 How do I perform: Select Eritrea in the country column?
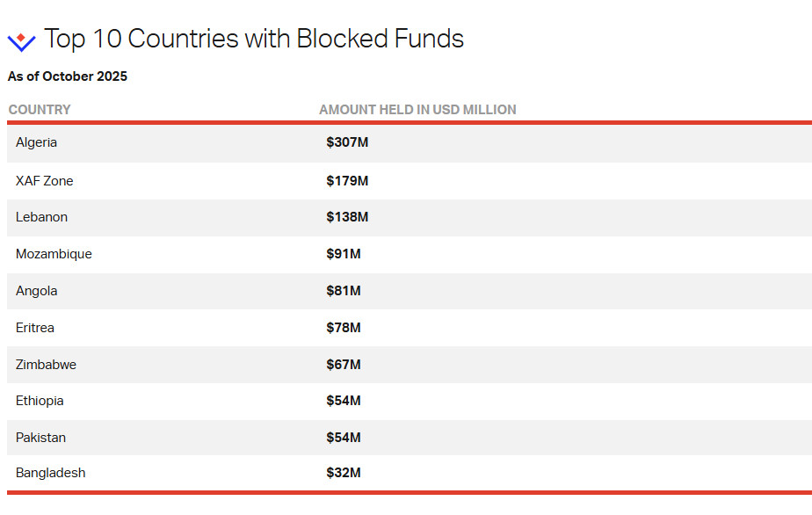35,328
